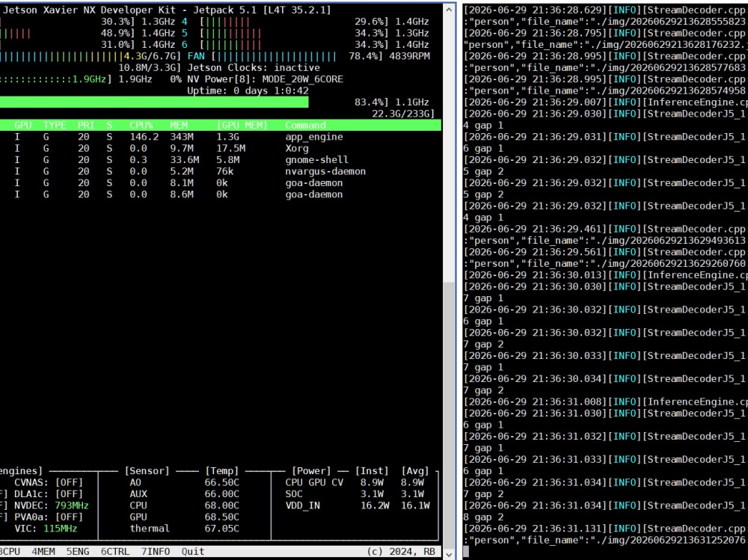
Task: Click the log terminal cursor block
Action: (x=466, y=552)
